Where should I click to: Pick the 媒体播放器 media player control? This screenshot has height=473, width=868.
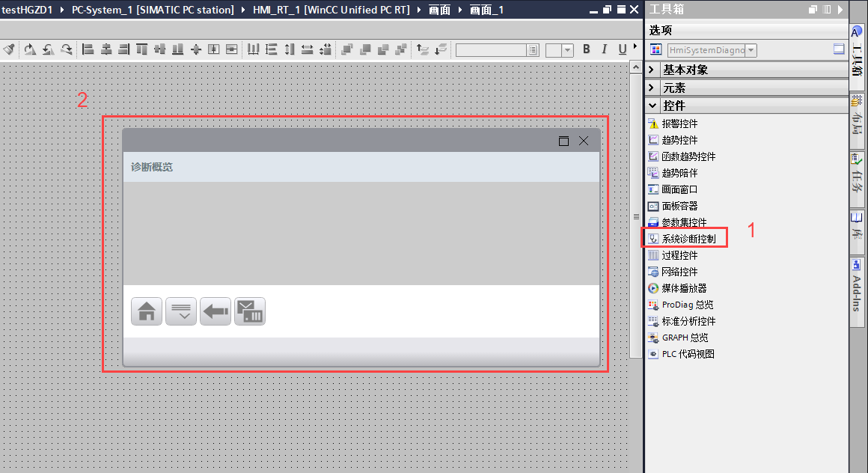tap(683, 288)
